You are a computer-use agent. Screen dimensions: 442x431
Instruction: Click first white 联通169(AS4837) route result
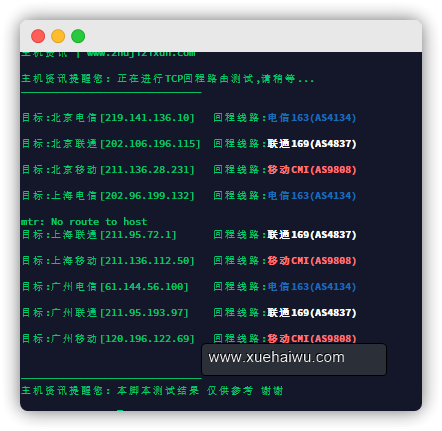312,144
